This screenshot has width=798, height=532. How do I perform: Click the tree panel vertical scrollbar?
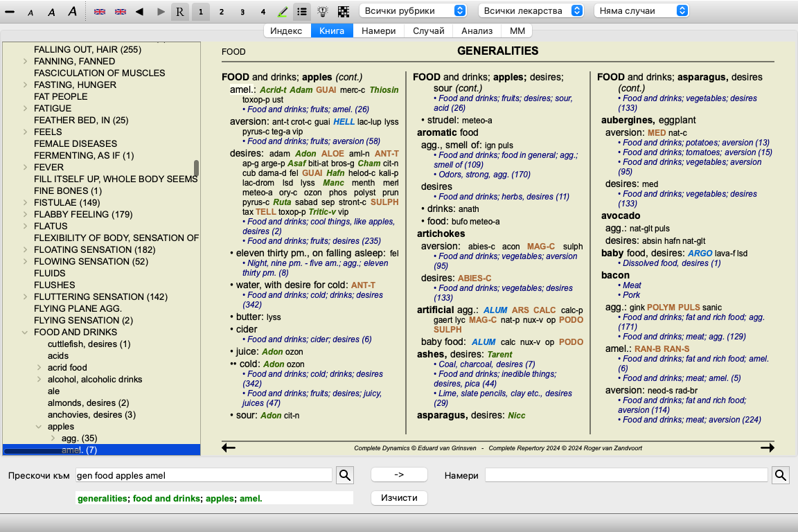tap(196, 168)
